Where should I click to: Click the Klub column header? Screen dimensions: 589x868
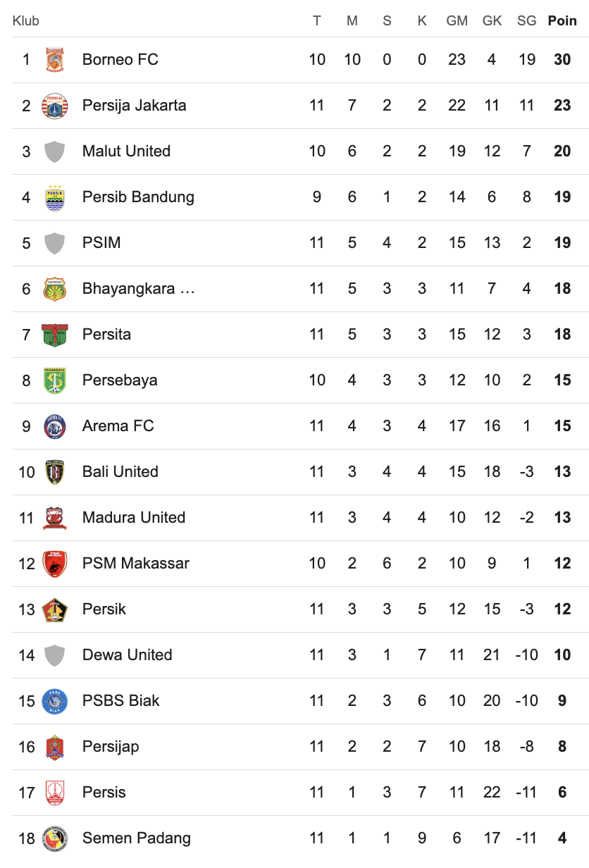click(26, 21)
